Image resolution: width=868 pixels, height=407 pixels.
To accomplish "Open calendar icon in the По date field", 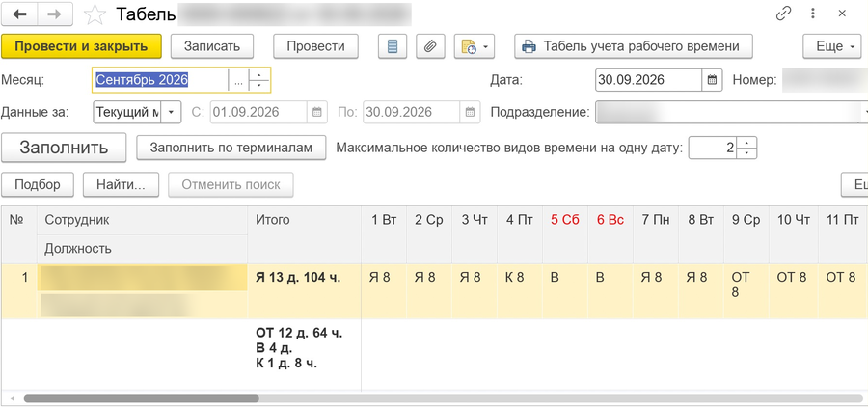I will point(470,113).
